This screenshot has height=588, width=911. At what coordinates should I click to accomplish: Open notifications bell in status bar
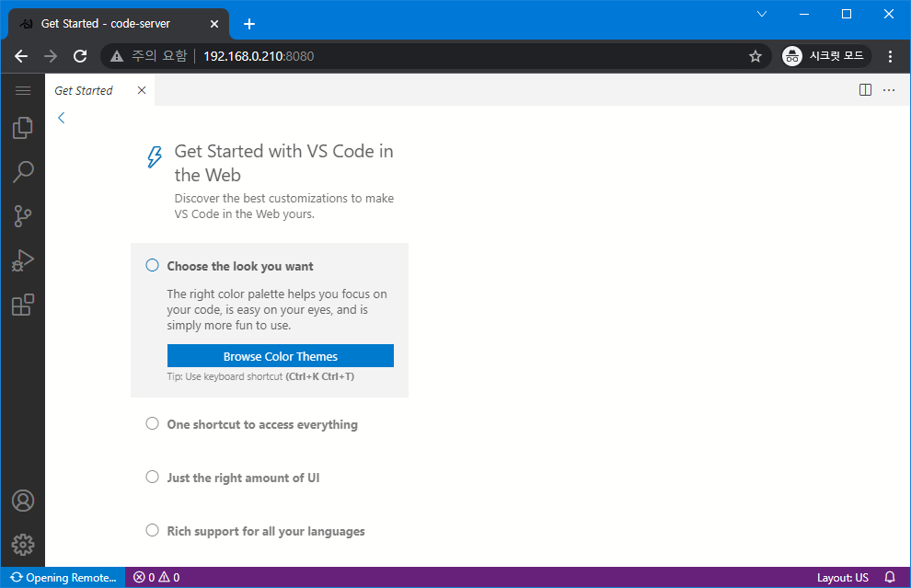point(890,578)
